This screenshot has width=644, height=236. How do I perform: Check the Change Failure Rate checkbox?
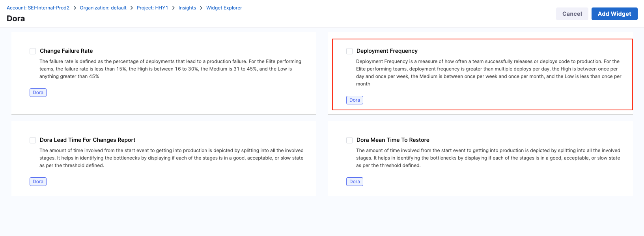(x=33, y=51)
